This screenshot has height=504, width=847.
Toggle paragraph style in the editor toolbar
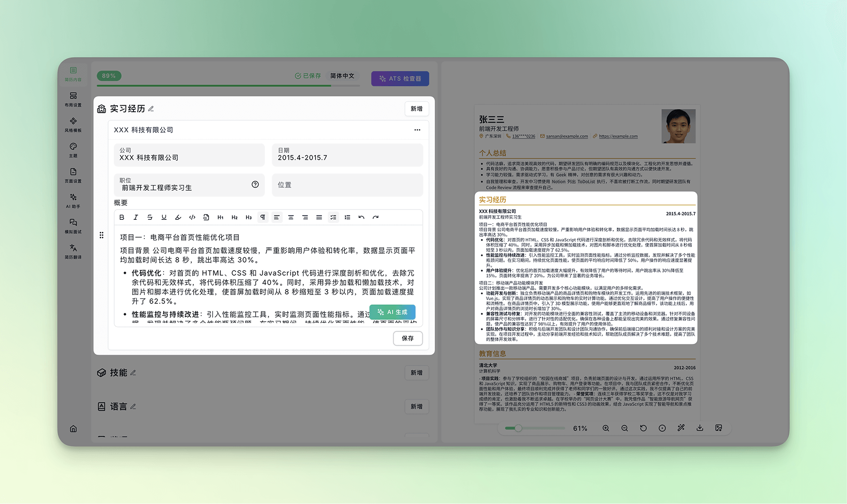point(263,217)
